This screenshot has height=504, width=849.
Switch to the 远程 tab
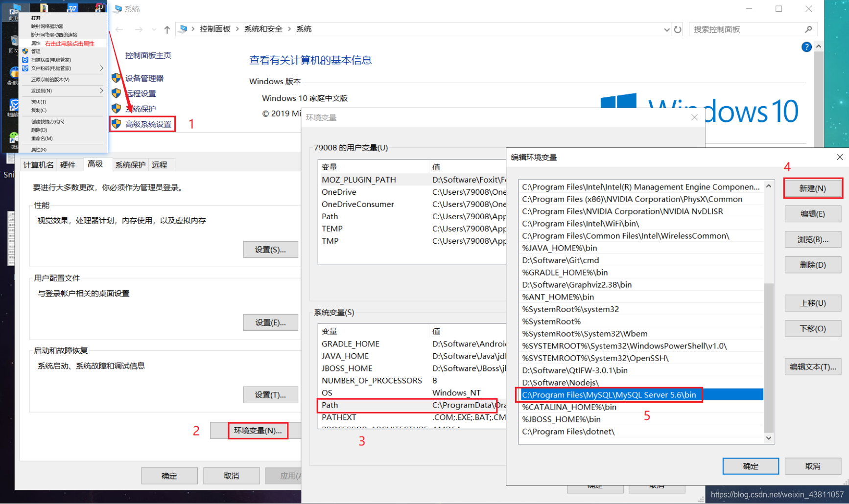coord(160,165)
